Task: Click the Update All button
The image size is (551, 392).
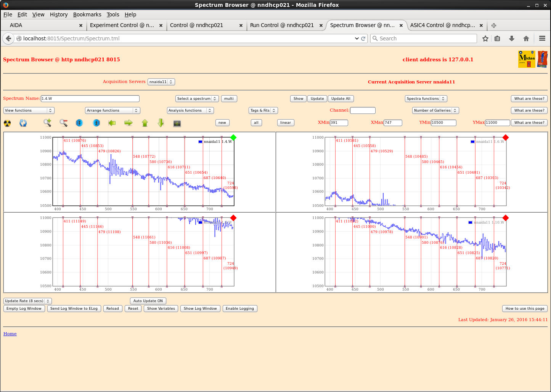Action: tap(341, 99)
